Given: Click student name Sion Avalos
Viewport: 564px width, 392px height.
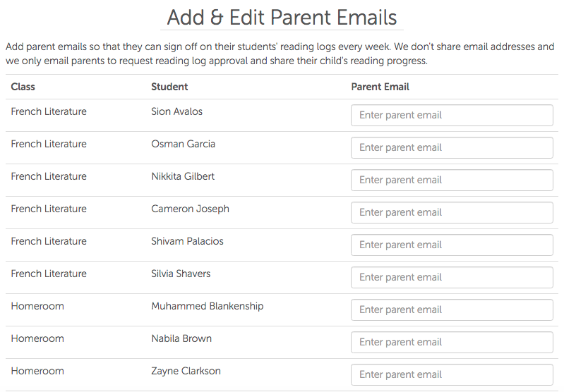Looking at the screenshot, I should [177, 111].
